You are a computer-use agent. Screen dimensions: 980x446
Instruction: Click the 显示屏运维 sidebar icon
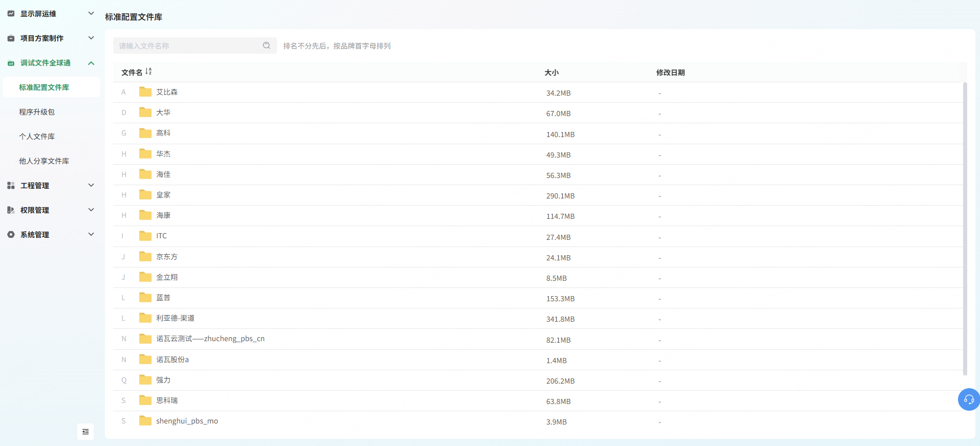[11, 14]
